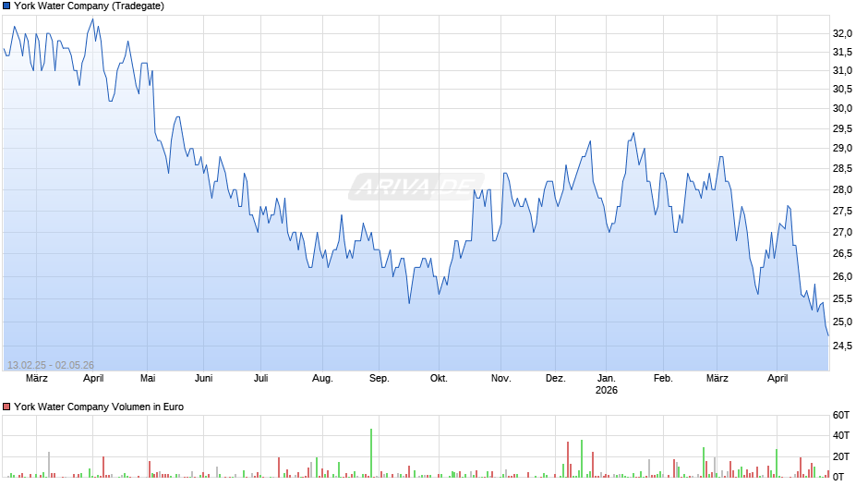Click the 'Dez.' month axis label

555,379
